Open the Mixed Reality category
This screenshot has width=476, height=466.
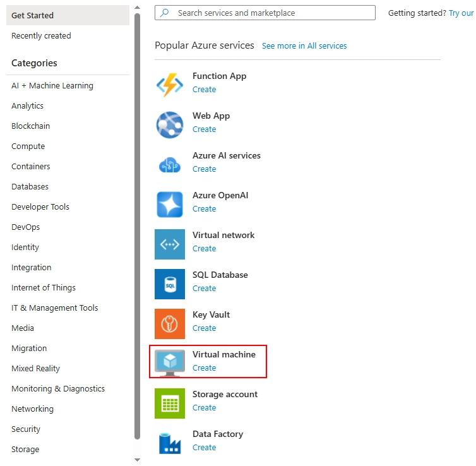35,368
